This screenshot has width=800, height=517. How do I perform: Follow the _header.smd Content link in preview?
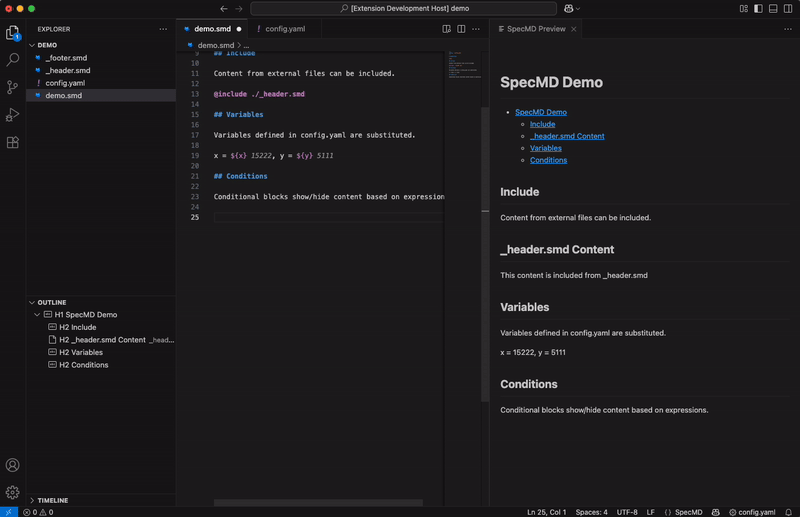567,136
